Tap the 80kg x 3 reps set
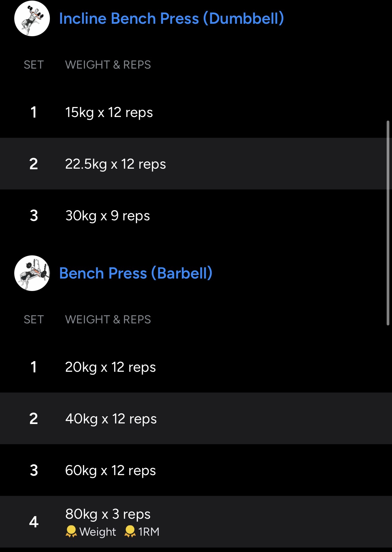This screenshot has height=552, width=392. [108, 514]
